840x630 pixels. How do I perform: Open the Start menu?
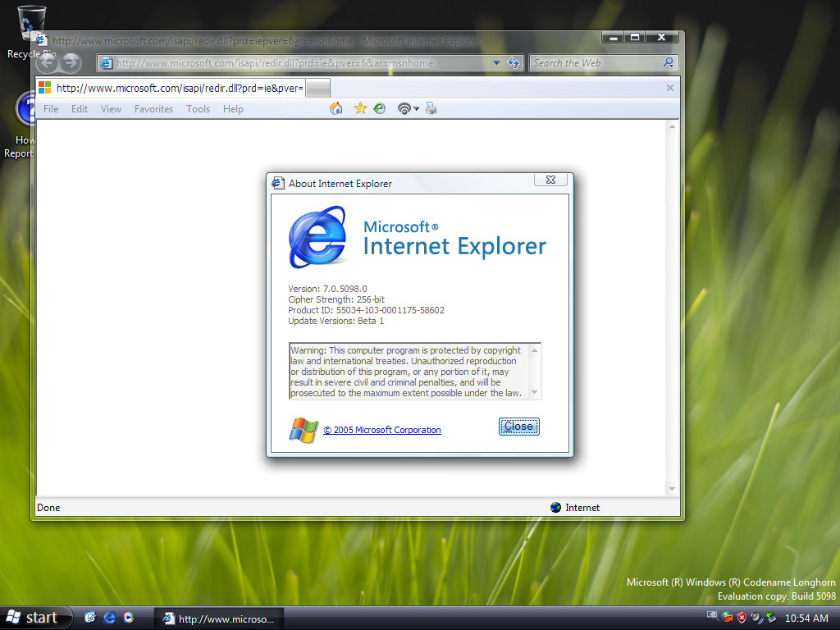pyautogui.click(x=33, y=618)
